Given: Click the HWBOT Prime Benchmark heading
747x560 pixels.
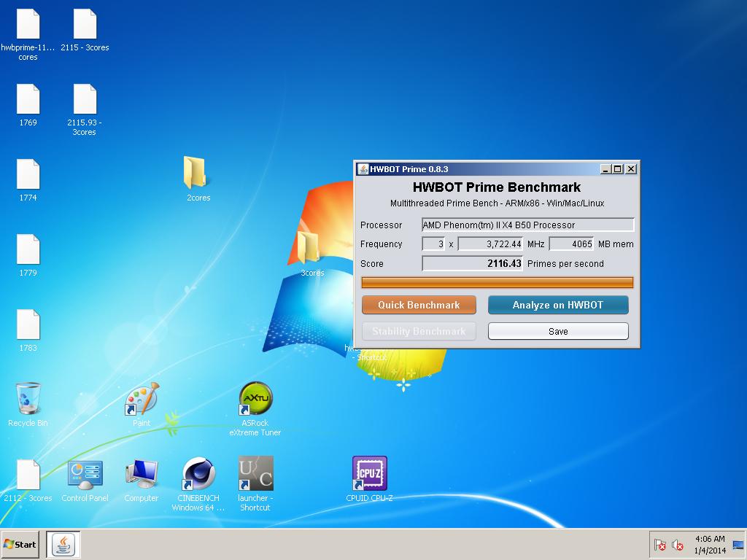Looking at the screenshot, I should pos(496,187).
